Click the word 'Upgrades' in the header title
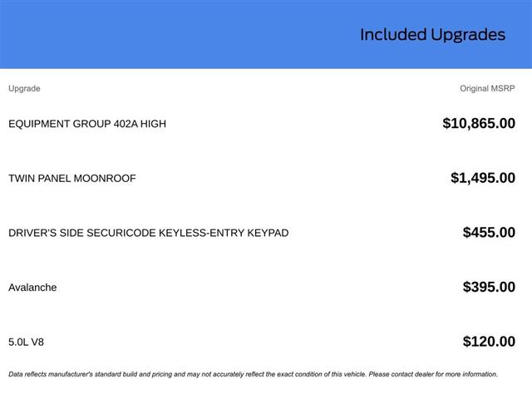The height and width of the screenshot is (399, 532). point(468,35)
